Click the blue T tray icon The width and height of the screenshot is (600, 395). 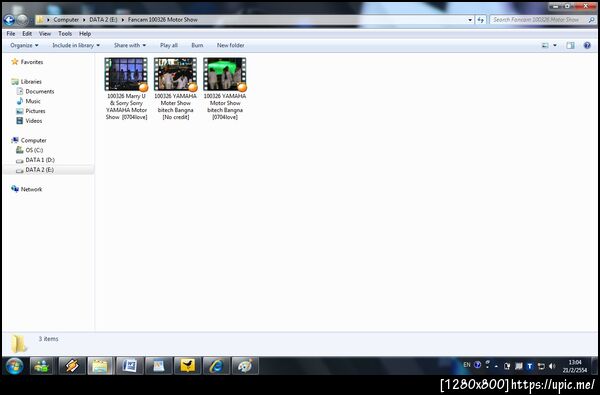pyautogui.click(x=530, y=366)
